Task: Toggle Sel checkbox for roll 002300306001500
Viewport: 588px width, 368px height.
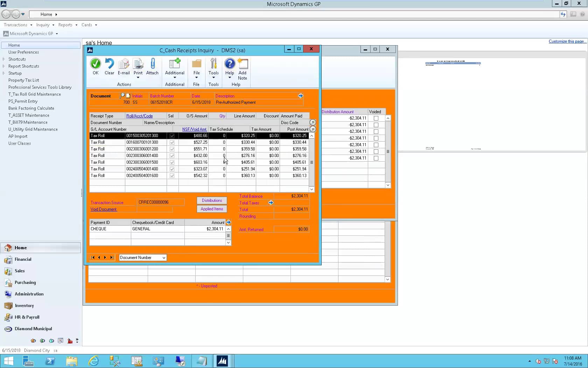Action: tap(172, 162)
